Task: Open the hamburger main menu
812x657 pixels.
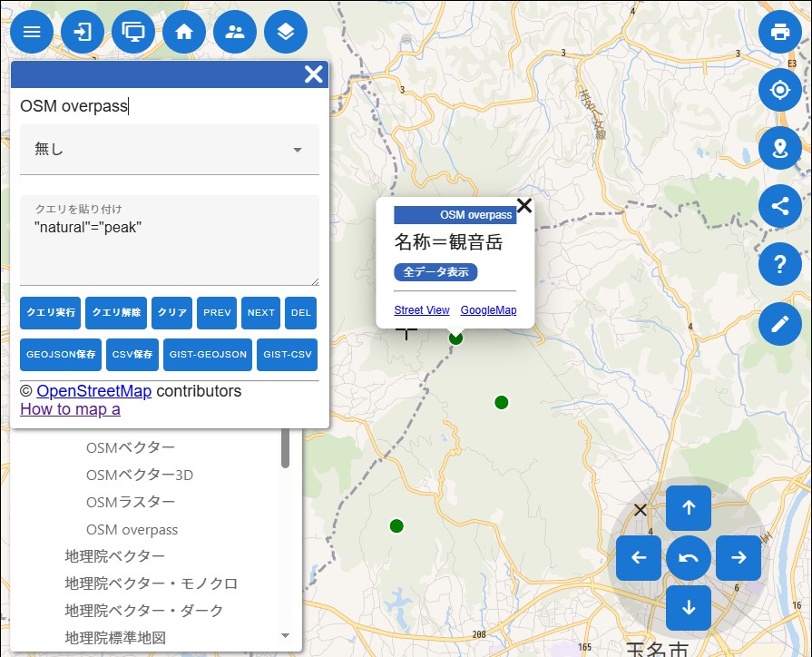Action: point(32,32)
